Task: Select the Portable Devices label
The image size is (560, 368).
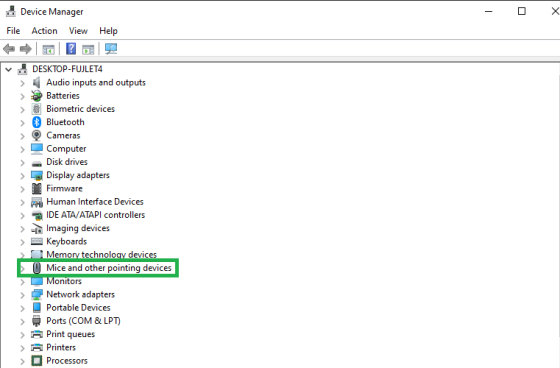Action: coord(78,308)
